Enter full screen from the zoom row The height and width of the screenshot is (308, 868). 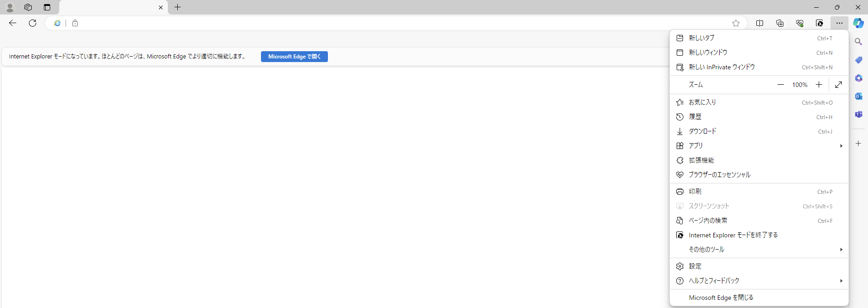click(x=839, y=85)
